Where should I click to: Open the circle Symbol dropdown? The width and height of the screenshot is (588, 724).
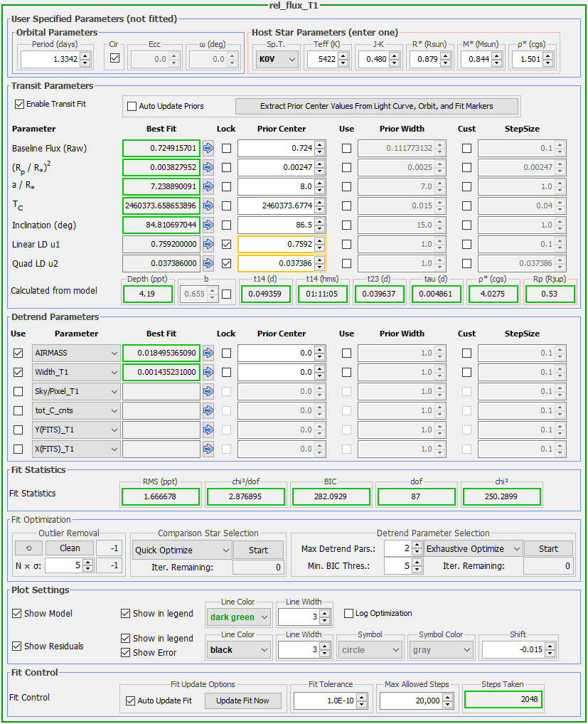(x=370, y=649)
